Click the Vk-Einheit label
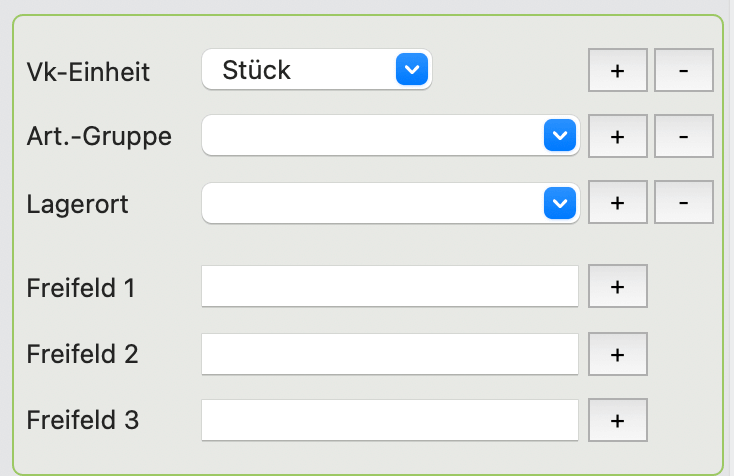Screen dimensions: 734x476 point(88,72)
